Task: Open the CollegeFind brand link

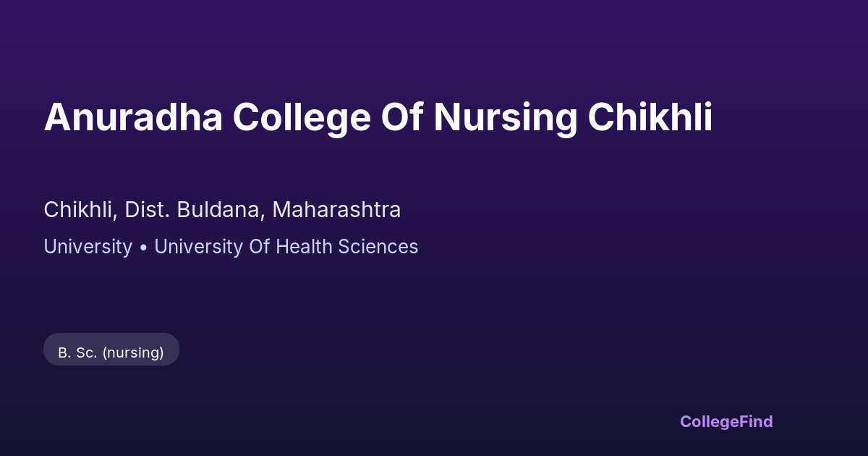Action: pyautogui.click(x=726, y=421)
